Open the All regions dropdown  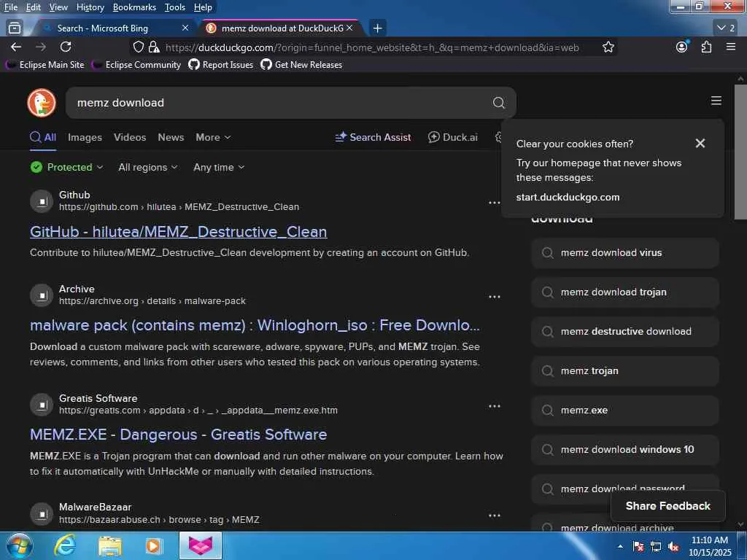tap(147, 167)
